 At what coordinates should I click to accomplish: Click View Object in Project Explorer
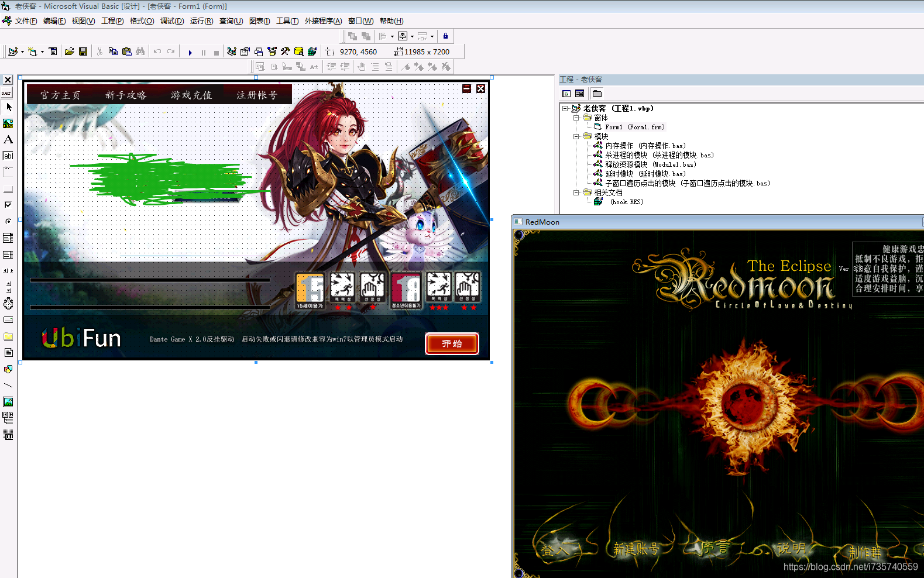(x=579, y=94)
